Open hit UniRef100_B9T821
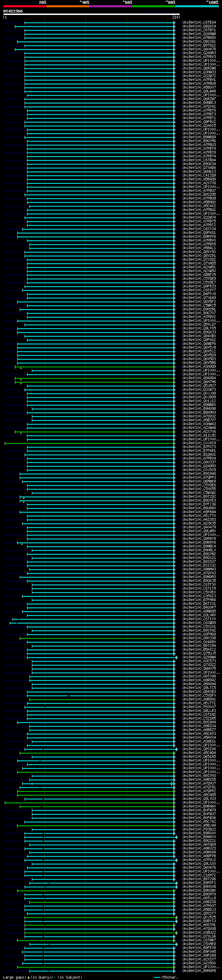Screen dimensions: 222x980 [x=199, y=45]
